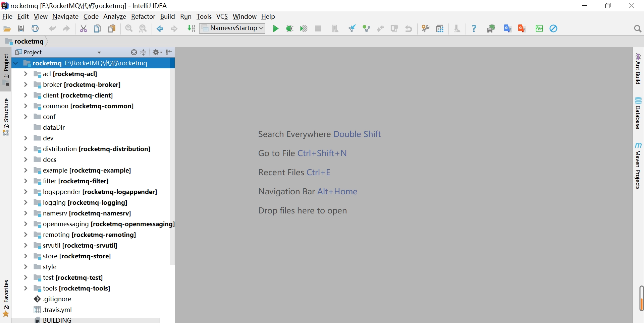Screen dimensions: 644x323
Task: Click Collapse All icon in Project panel
Action: click(144, 52)
